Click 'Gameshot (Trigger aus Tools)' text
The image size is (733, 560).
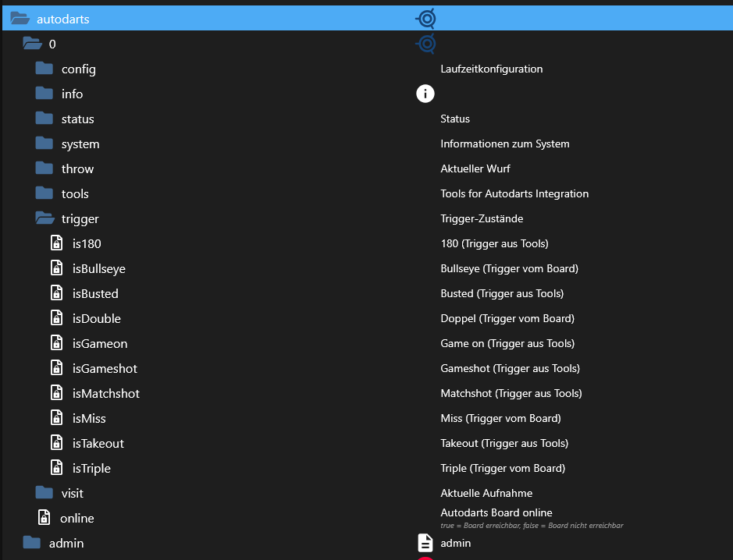pyautogui.click(x=510, y=368)
